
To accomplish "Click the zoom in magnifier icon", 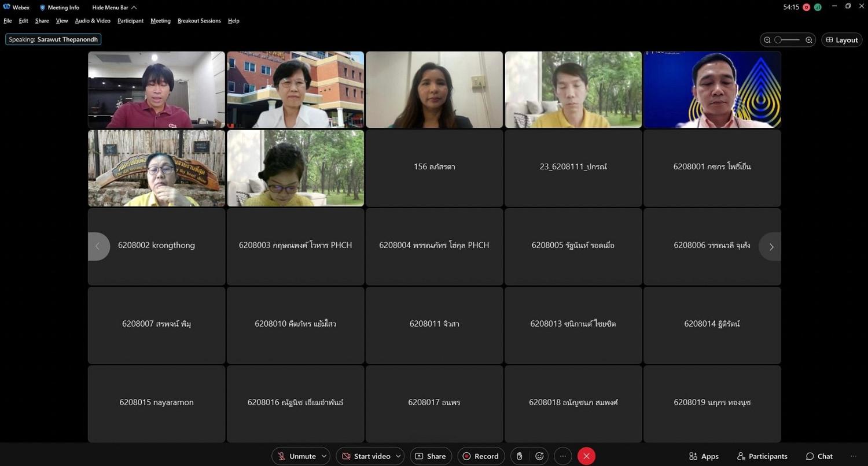I will (809, 40).
